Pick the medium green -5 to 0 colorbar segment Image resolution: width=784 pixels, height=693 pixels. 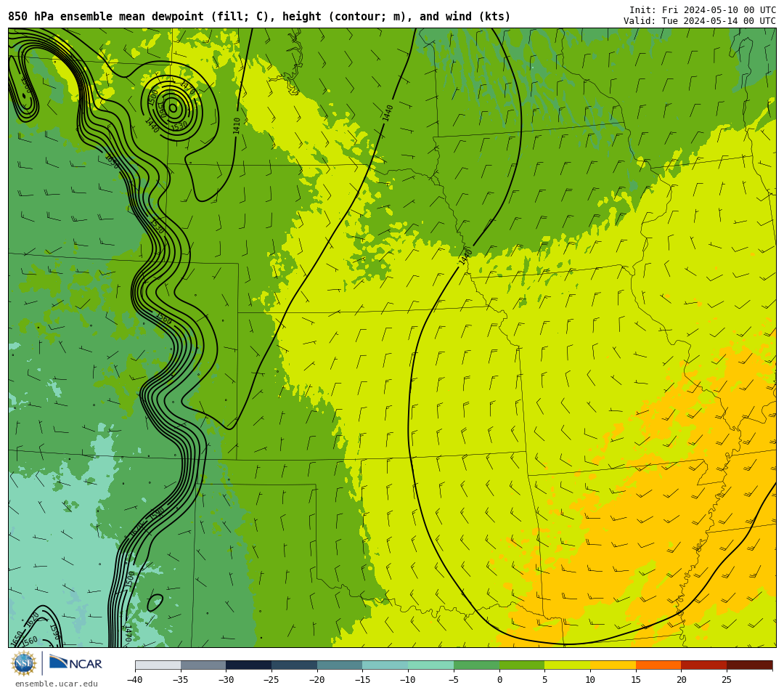click(476, 665)
